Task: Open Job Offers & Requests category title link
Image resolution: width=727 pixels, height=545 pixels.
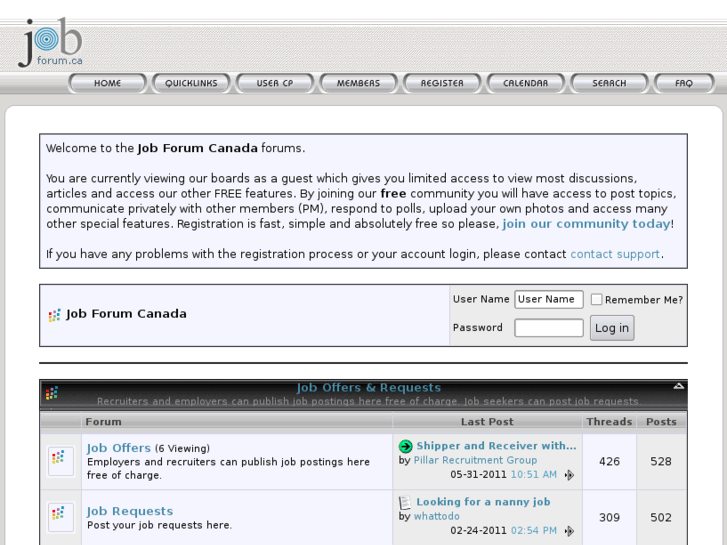Action: (x=369, y=388)
